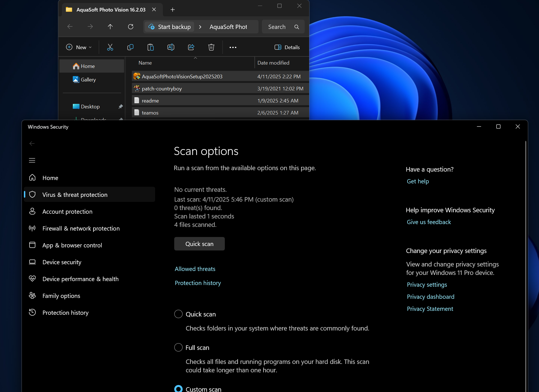Open Device security section
Viewport: 539px width, 392px height.
pyautogui.click(x=90, y=262)
